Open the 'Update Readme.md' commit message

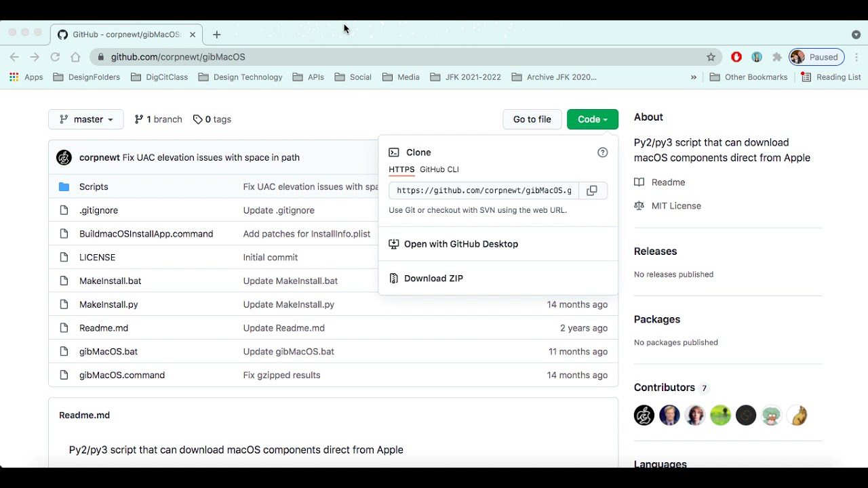[284, 328]
